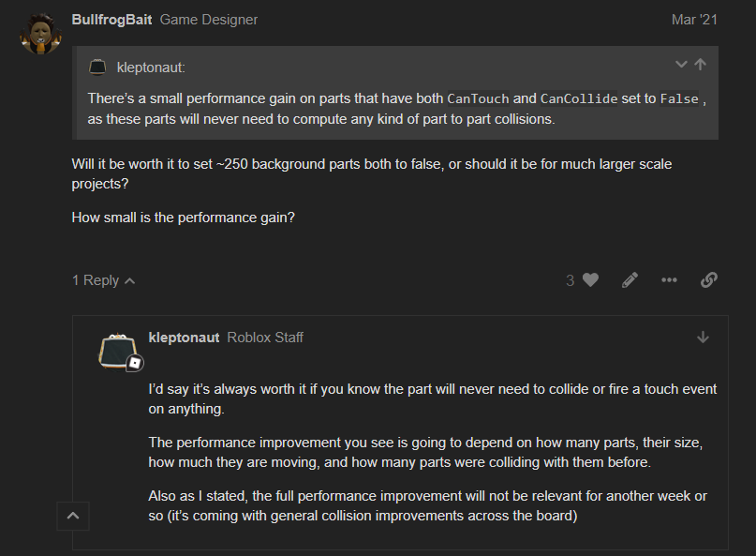Collapse the 1 Reply section
Screen dimensions: 756x556
pos(103,280)
